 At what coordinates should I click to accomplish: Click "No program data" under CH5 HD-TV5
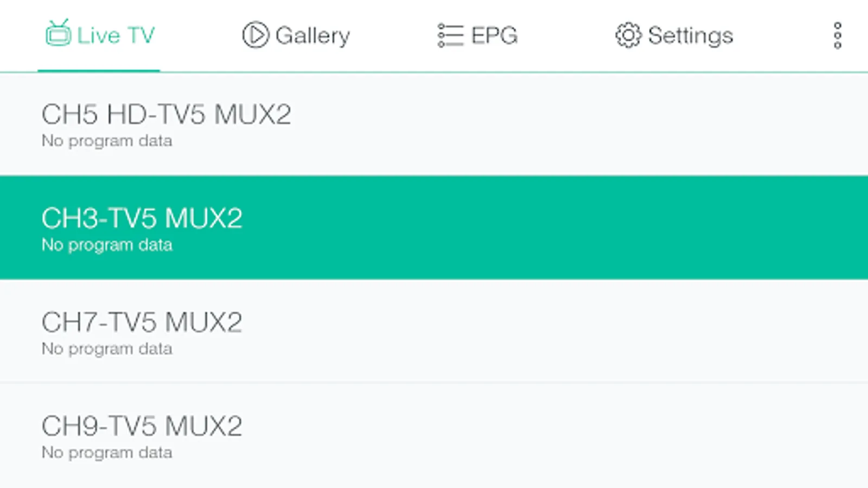(107, 141)
